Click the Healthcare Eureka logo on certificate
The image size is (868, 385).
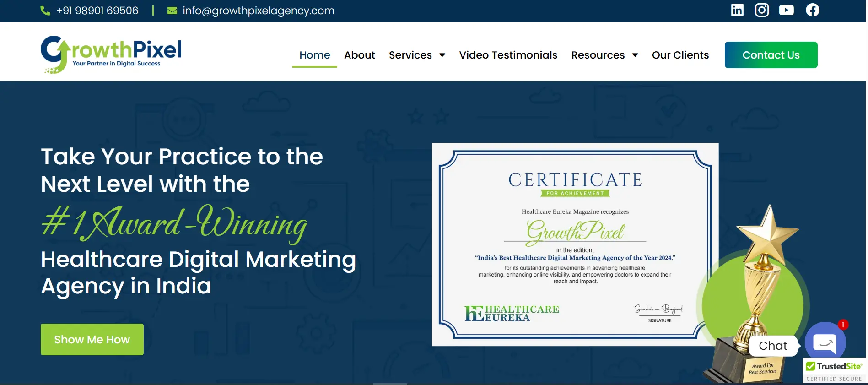[512, 313]
